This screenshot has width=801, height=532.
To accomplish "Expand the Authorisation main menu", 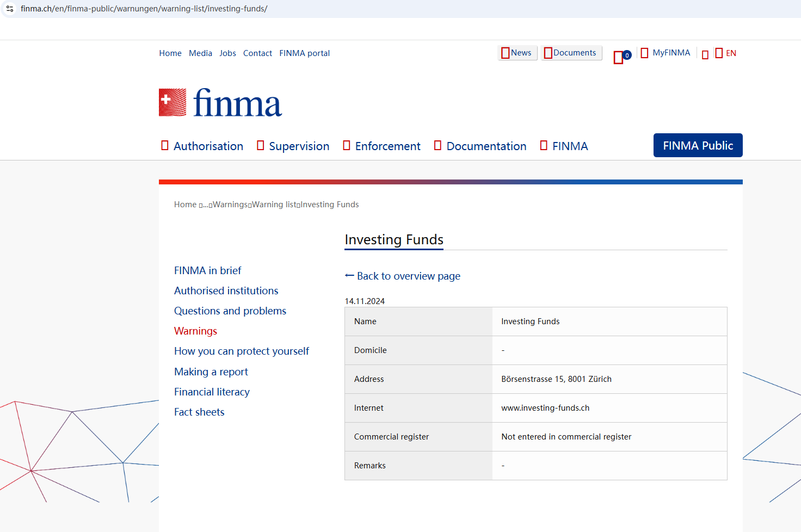I will tap(202, 146).
